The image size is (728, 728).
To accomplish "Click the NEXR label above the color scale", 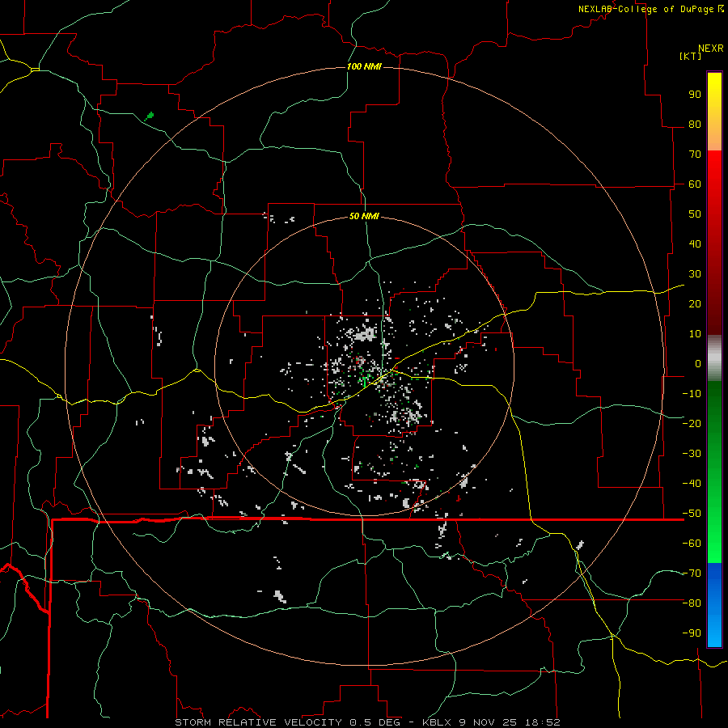I will (x=710, y=49).
